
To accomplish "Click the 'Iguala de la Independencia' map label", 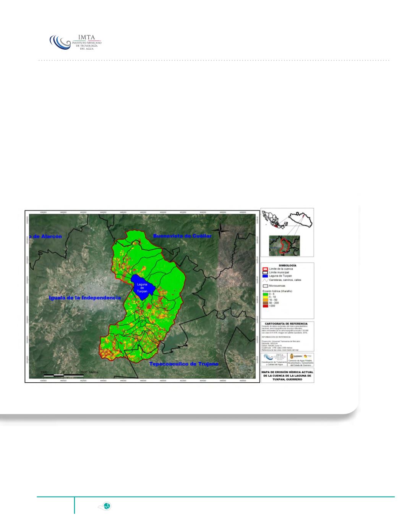I will (x=85, y=297).
